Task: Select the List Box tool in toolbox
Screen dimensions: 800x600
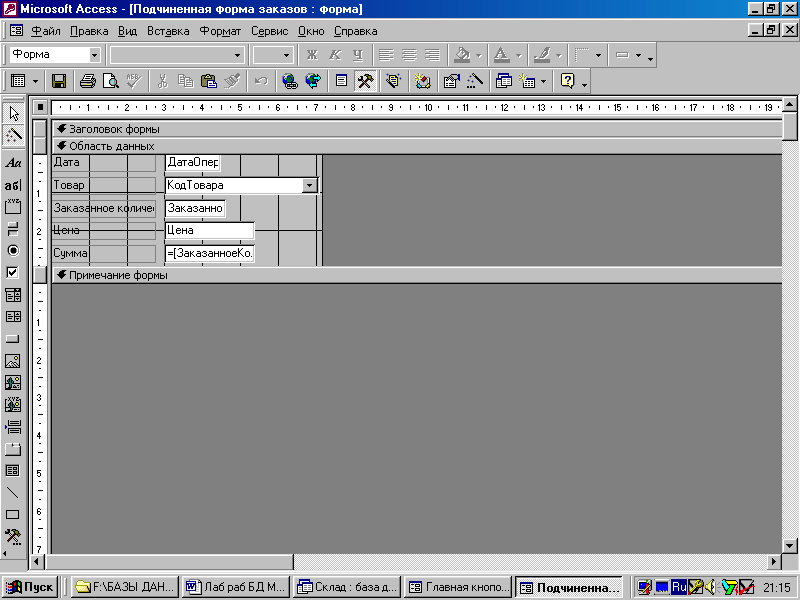Action: tap(13, 317)
